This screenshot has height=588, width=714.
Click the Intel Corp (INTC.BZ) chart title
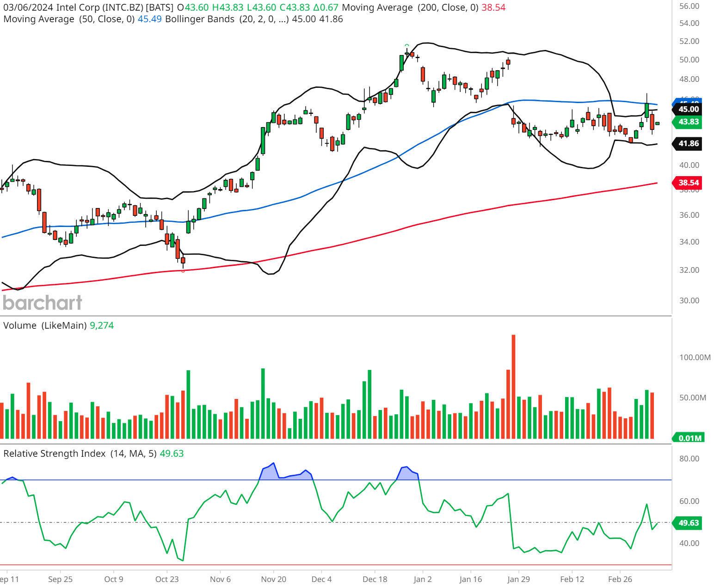[114, 7]
